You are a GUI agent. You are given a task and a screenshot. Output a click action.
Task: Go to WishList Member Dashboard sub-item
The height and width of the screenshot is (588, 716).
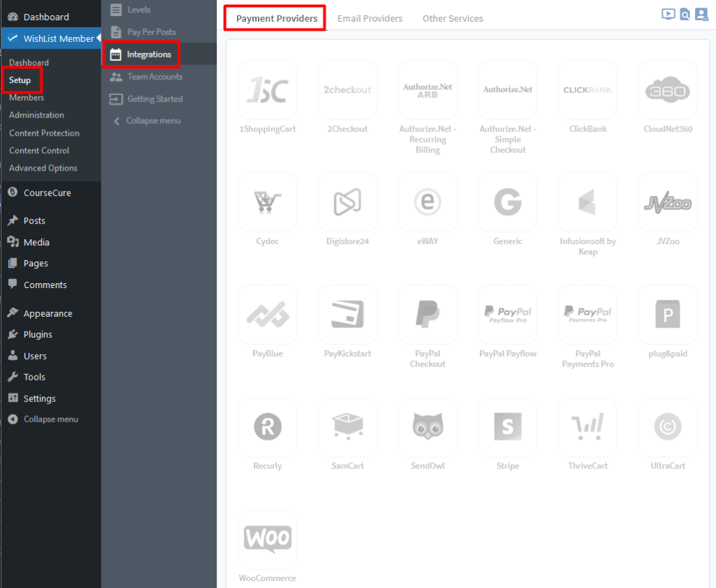coord(29,62)
